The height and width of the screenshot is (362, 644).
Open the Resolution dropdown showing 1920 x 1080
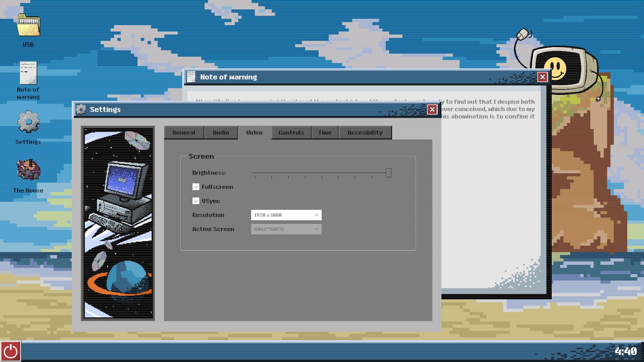tap(286, 215)
